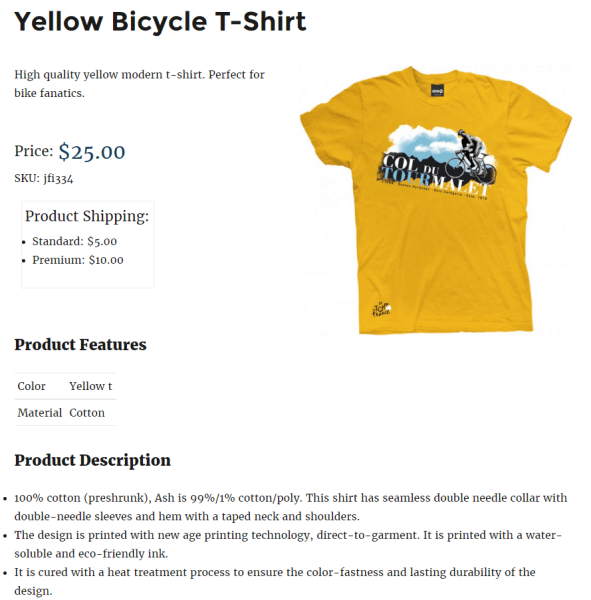Click the direct-to-garment printing bullet
The image size is (591, 600).
click(288, 544)
